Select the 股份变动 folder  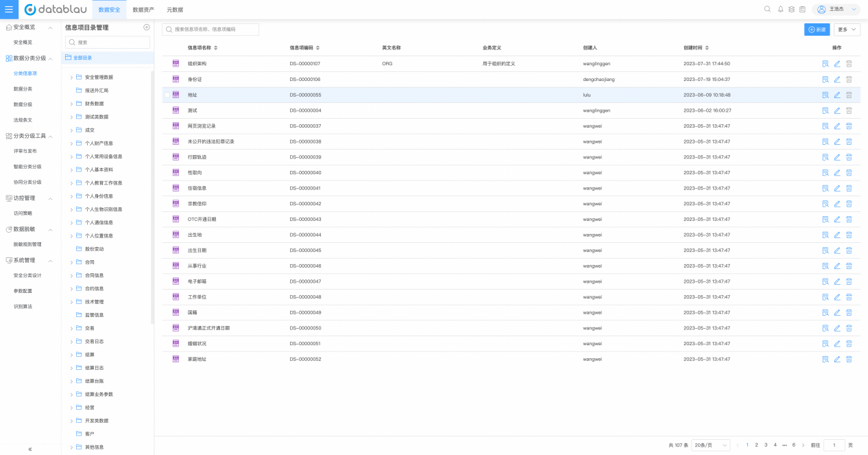point(95,249)
